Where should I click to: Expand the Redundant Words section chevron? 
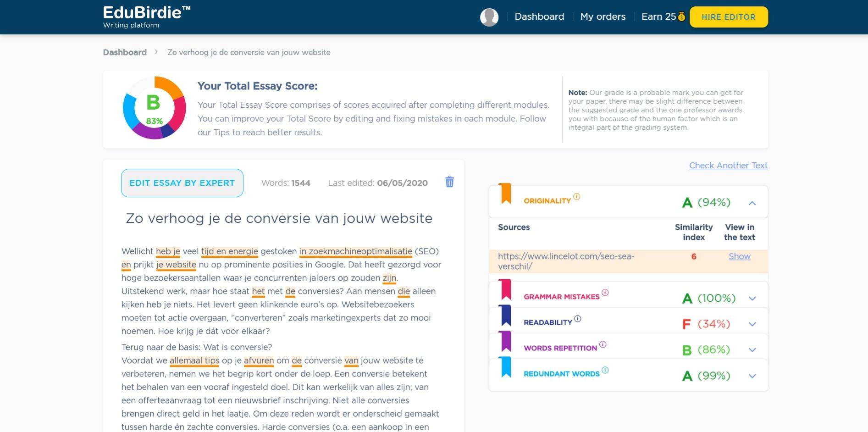[752, 376]
